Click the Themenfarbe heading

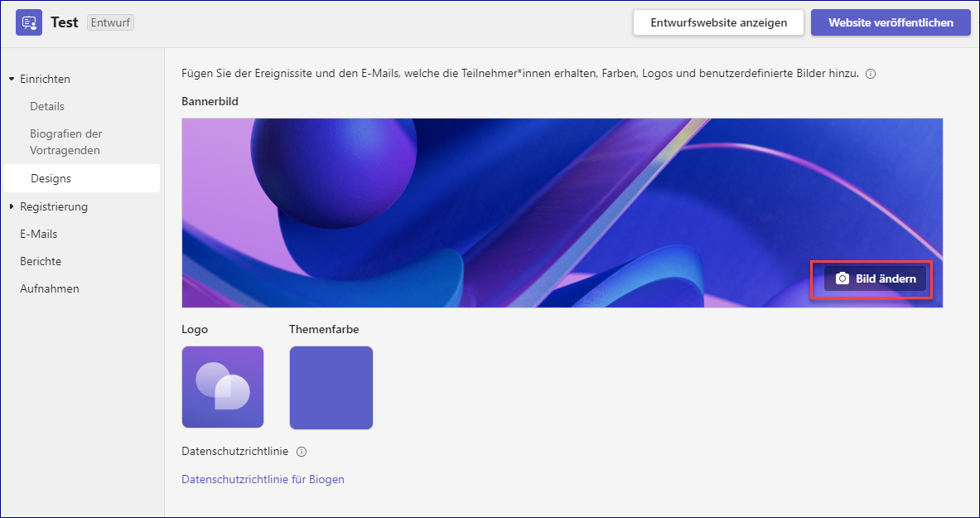pyautogui.click(x=324, y=329)
